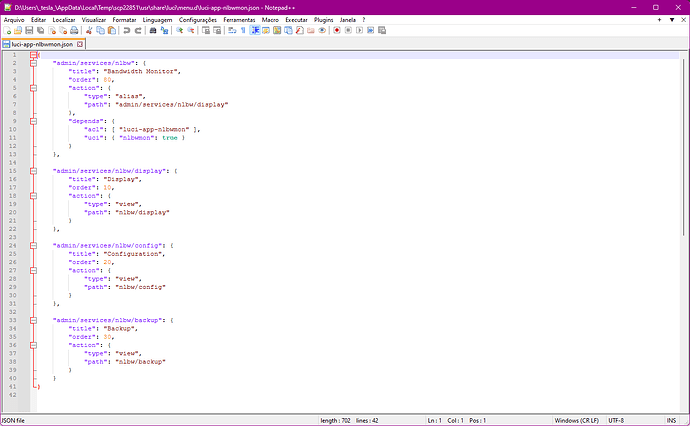Image resolution: width=690 pixels, height=426 pixels.
Task: Open the Localizar menu
Action: 64,20
